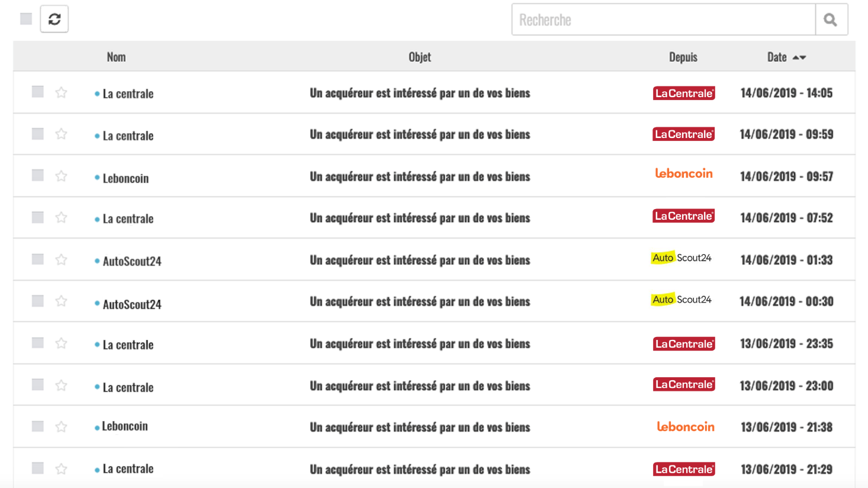
Task: Check the box for the 09:59 La centrale message
Action: coord(38,134)
